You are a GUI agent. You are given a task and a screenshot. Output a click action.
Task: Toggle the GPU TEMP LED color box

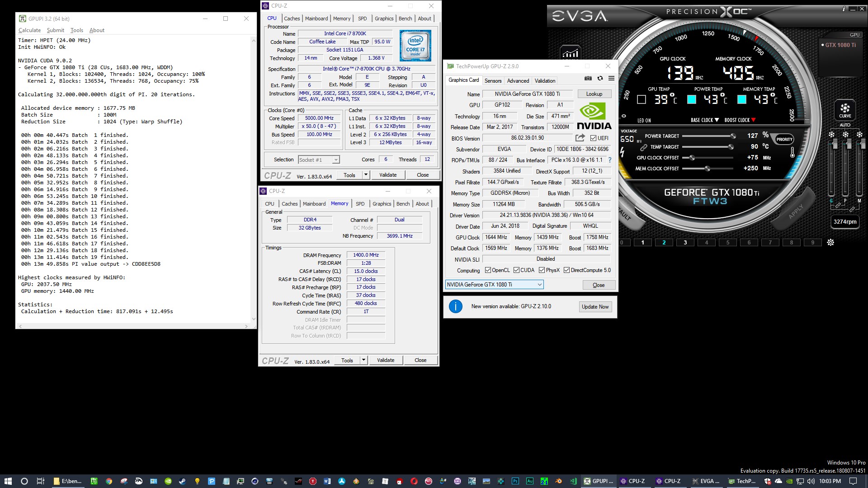[x=641, y=99]
